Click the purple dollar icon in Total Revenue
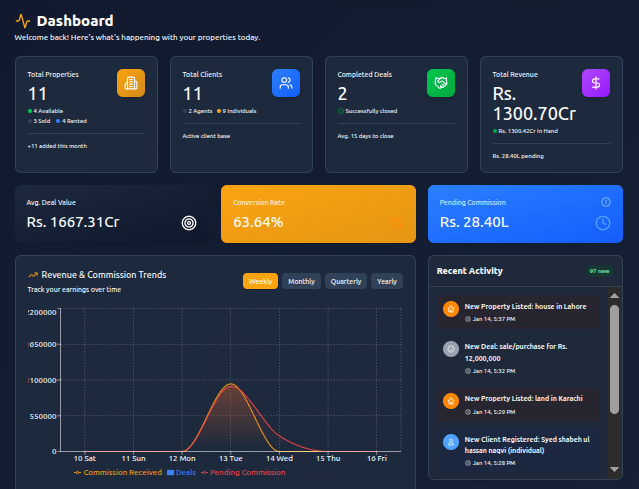 pos(595,83)
